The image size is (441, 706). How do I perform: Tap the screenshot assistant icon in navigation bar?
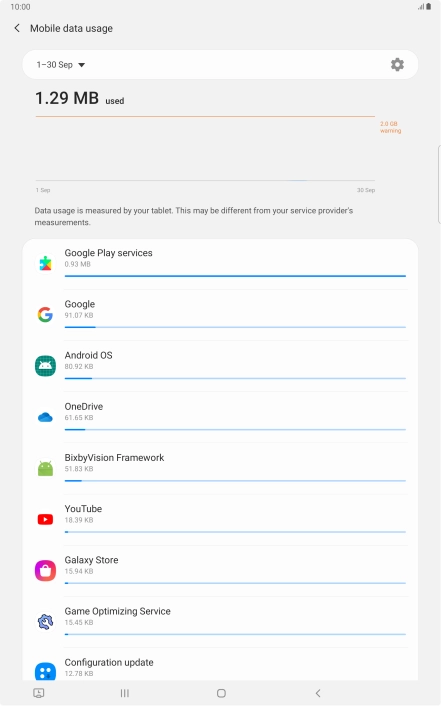point(39,693)
